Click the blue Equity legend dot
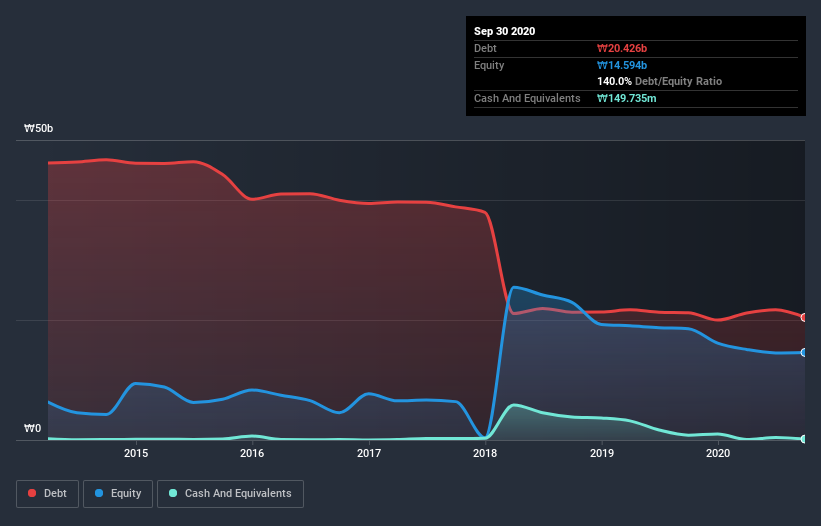The height and width of the screenshot is (526, 821). pos(99,493)
